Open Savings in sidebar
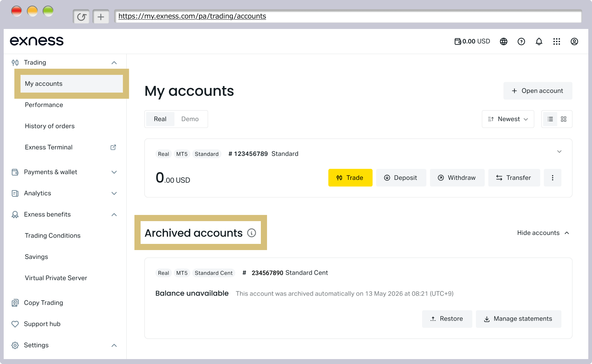Viewport: 592px width, 364px height. 36,257
